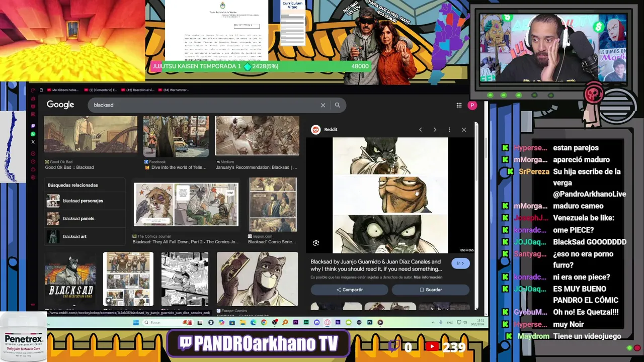This screenshot has height=362, width=644.
Task: Select related search blacksad personajes
Action: (85, 201)
